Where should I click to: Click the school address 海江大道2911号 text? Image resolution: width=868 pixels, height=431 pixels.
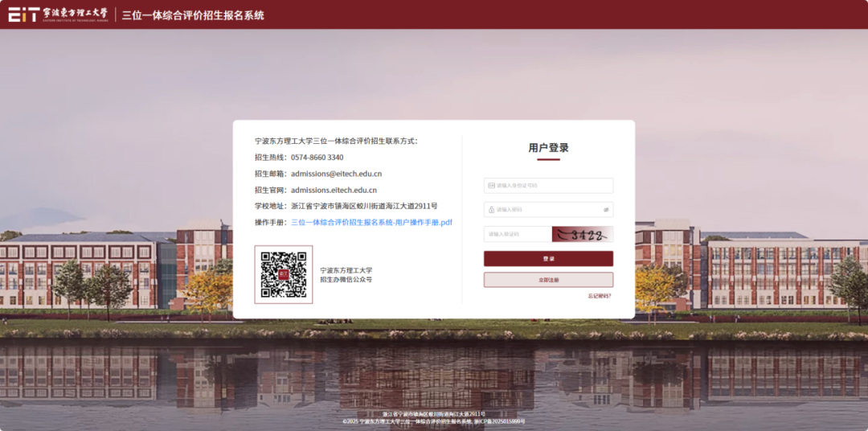tap(364, 206)
